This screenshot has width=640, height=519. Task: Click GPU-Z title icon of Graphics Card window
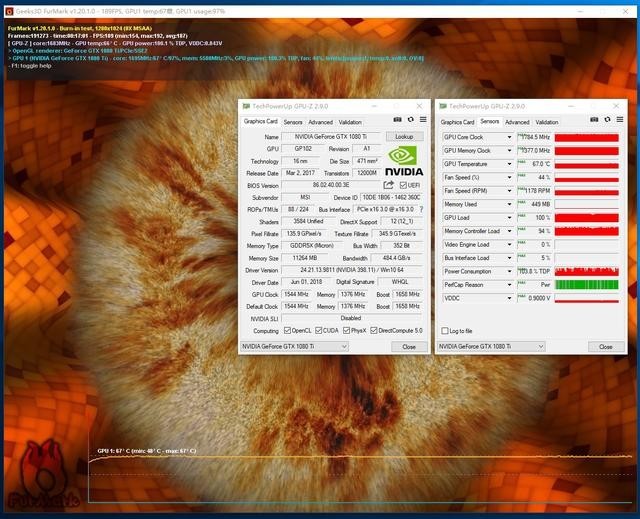pyautogui.click(x=246, y=106)
